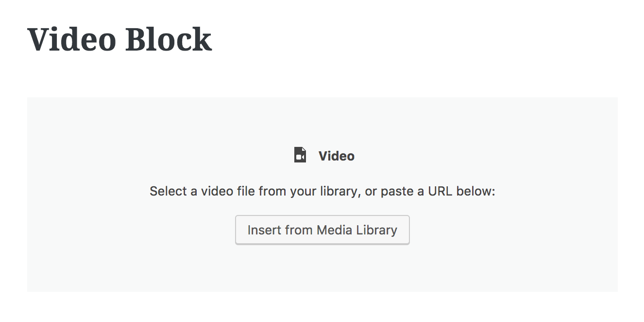Click the word "library" in the instruction sentence
Image resolution: width=644 pixels, height=322 pixels.
pos(339,192)
